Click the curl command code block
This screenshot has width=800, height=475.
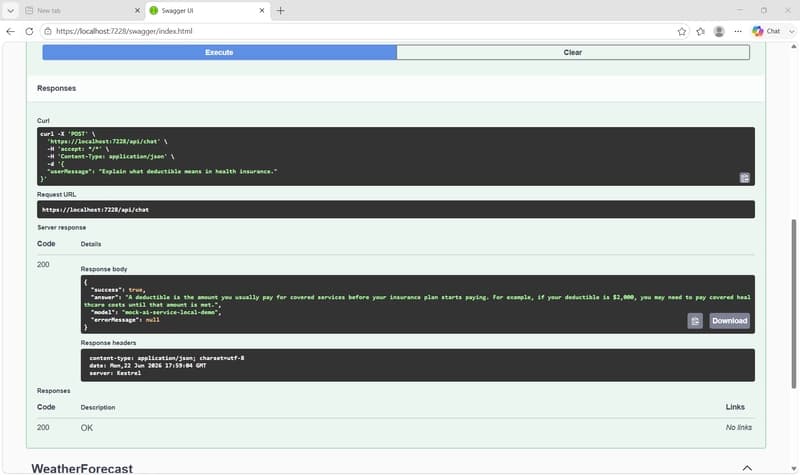click(x=396, y=156)
